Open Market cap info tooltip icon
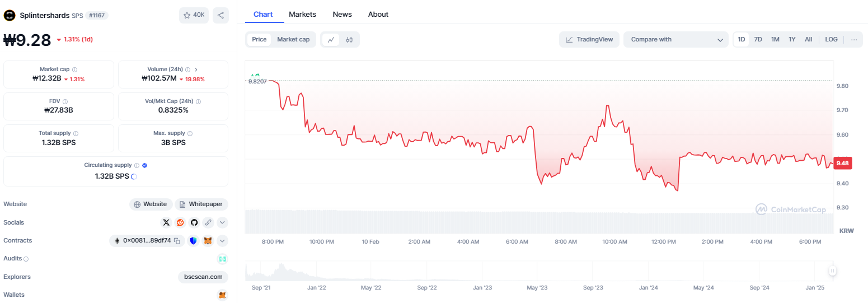The height and width of the screenshot is (303, 868). point(74,69)
